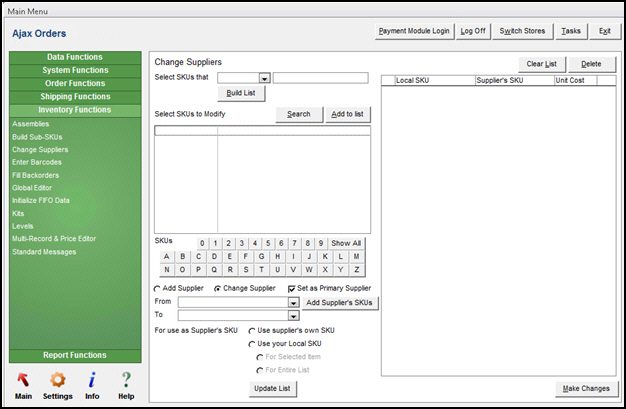Filter SKUs by letter M
This screenshot has width=626, height=409.
click(355, 256)
